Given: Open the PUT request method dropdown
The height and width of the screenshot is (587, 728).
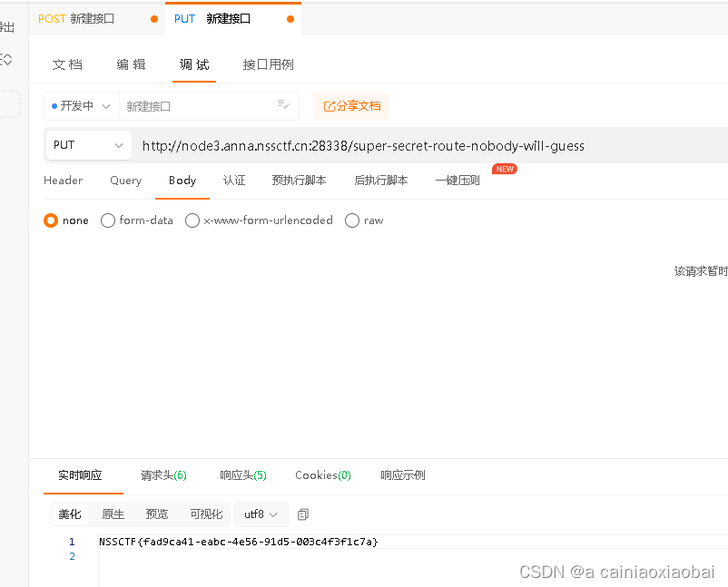Looking at the screenshot, I should pos(87,145).
